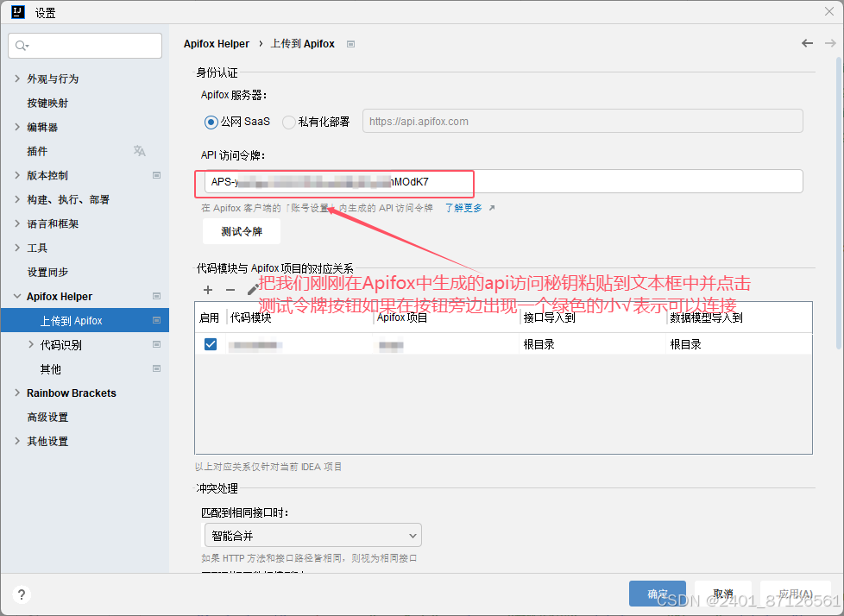
Task: Expand the Rainbow Brackets section
Action: pyautogui.click(x=17, y=393)
